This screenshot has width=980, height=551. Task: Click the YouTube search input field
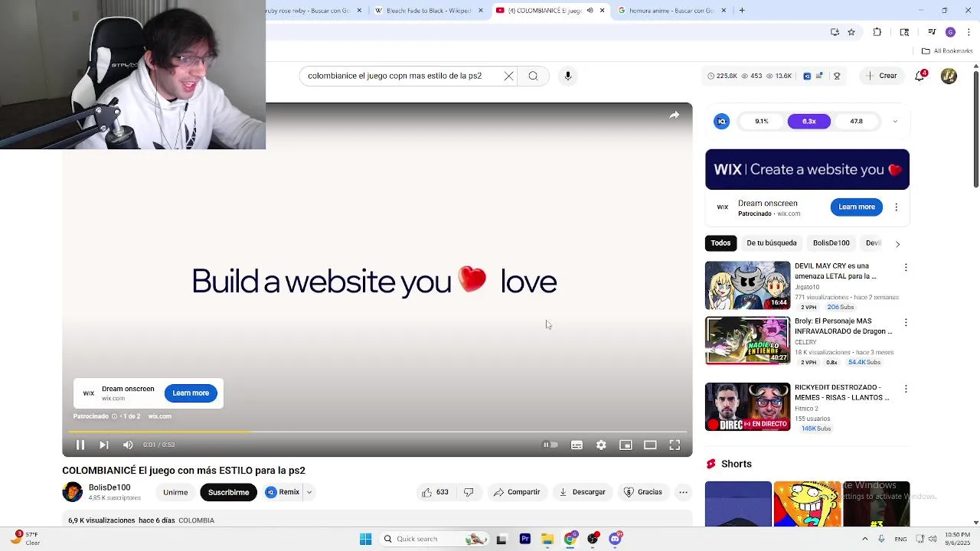click(402, 76)
